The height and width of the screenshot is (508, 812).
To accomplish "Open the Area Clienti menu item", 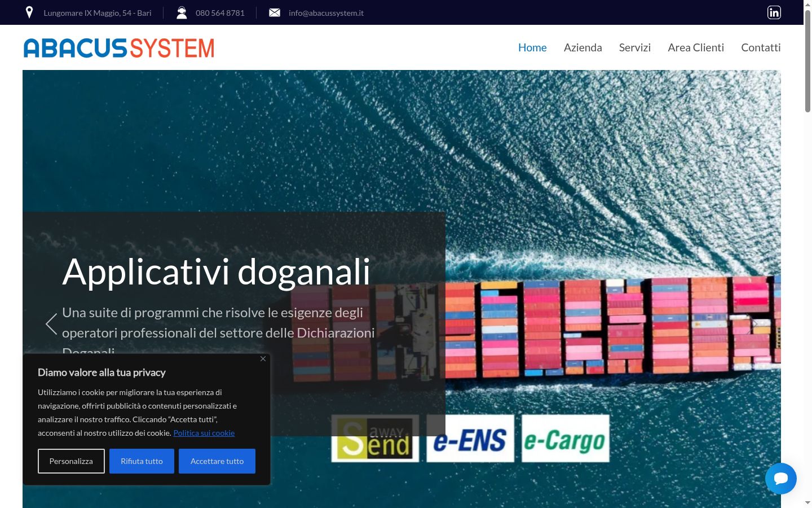I will coord(696,47).
